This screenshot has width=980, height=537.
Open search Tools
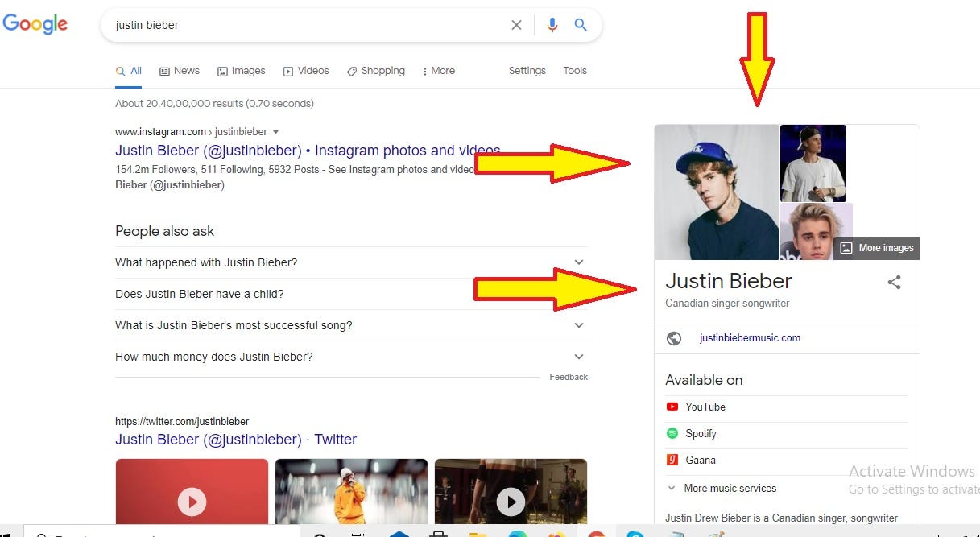coord(575,71)
